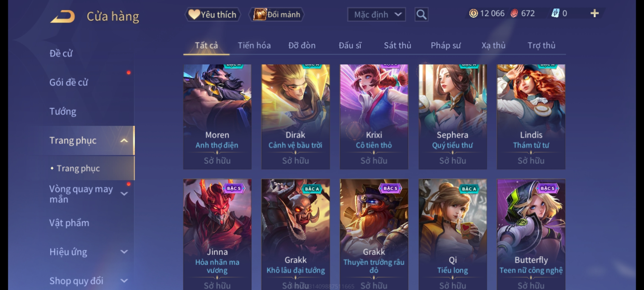Open Yêu thích favorites heart button
The width and height of the screenshot is (644, 290).
point(213,15)
